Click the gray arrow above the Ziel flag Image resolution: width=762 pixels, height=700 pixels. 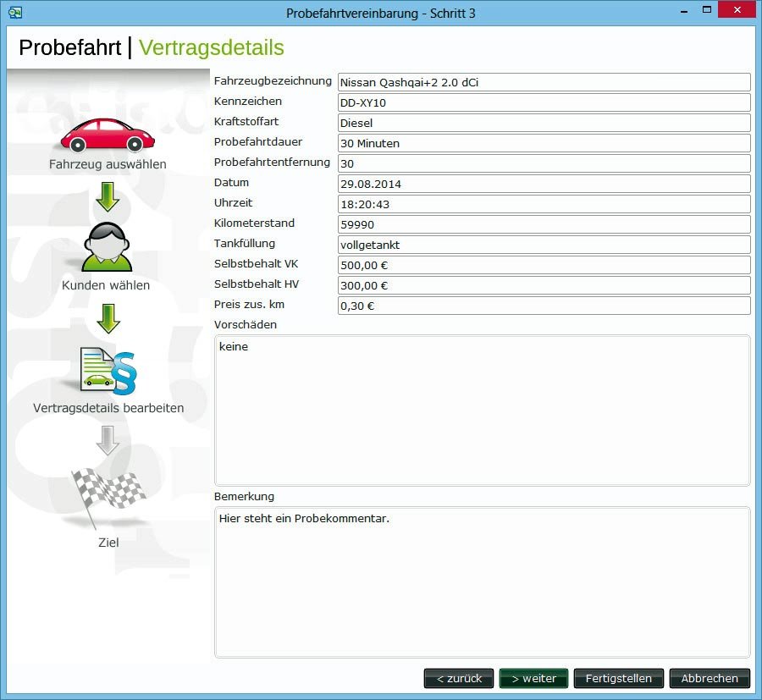click(108, 441)
